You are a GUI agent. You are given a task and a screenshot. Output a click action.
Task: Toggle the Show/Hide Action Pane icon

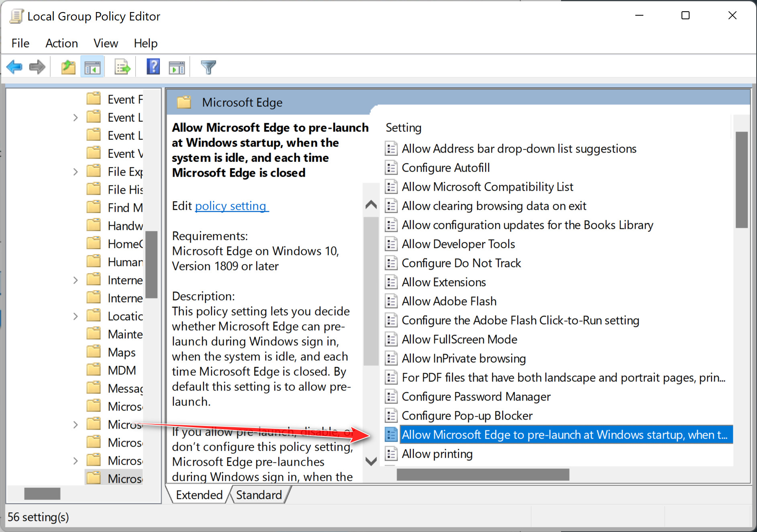(x=177, y=67)
